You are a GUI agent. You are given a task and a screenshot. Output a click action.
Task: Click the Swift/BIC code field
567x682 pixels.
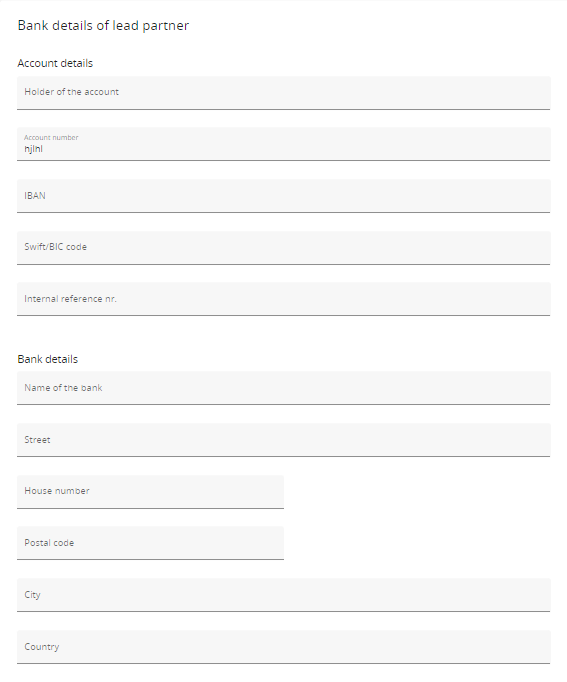click(x=284, y=247)
